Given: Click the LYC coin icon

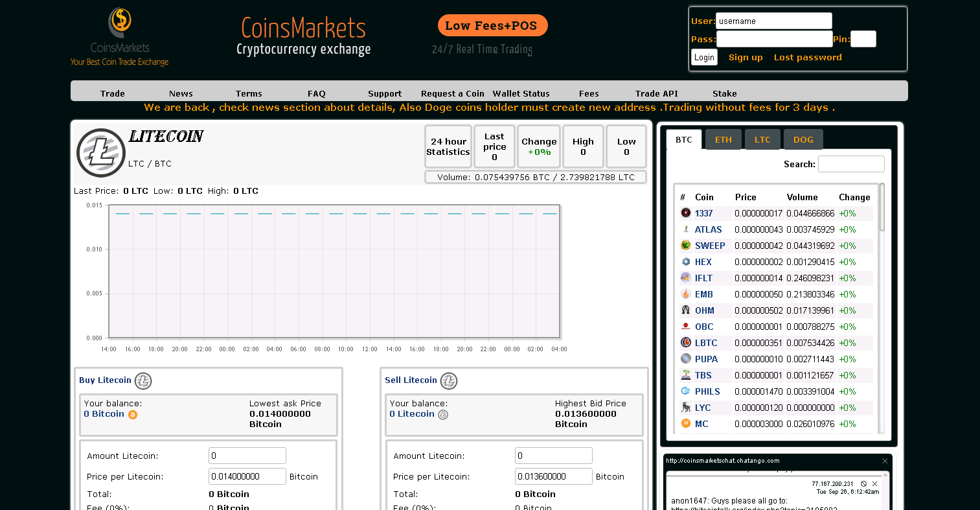Looking at the screenshot, I should (x=686, y=407).
